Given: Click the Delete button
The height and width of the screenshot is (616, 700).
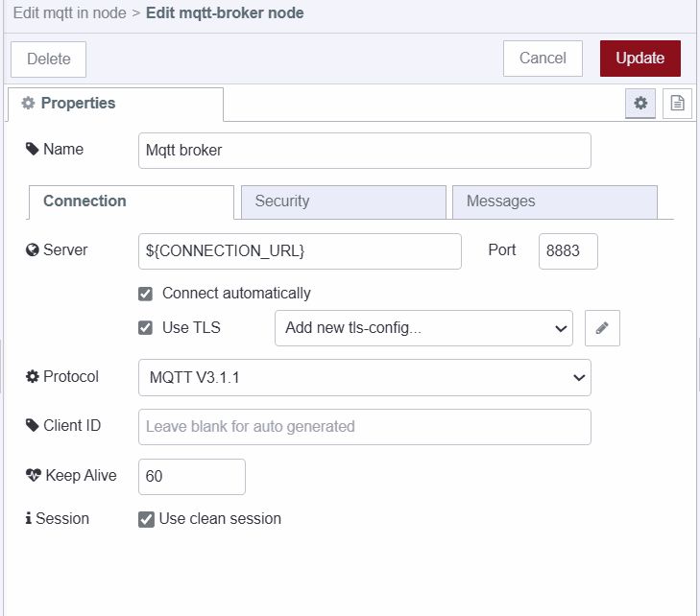Looking at the screenshot, I should click(x=49, y=59).
